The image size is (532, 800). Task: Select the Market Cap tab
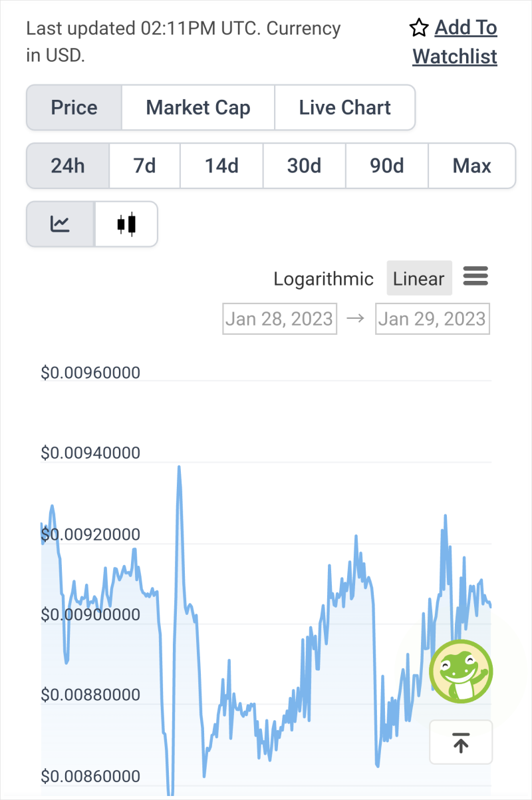click(198, 108)
